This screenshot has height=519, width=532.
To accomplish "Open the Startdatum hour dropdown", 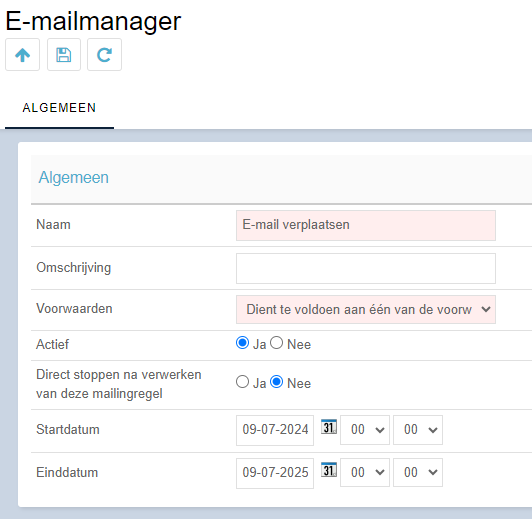I will (365, 430).
